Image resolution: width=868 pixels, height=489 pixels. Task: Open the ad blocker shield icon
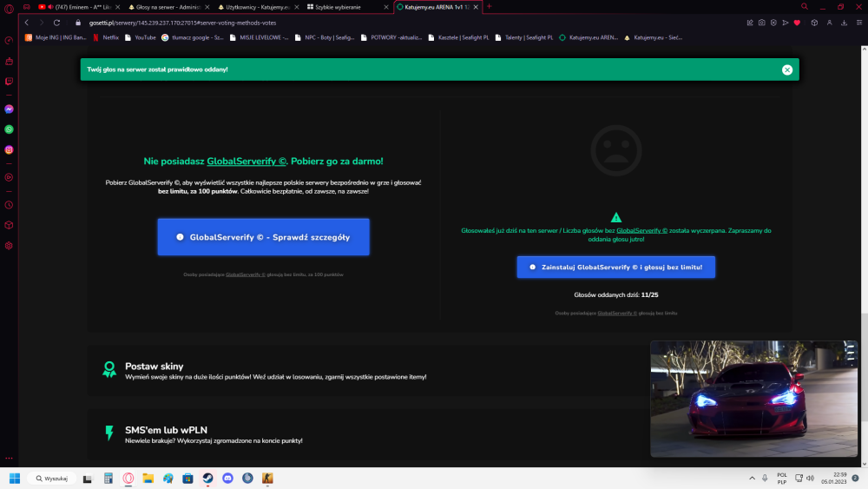click(773, 23)
